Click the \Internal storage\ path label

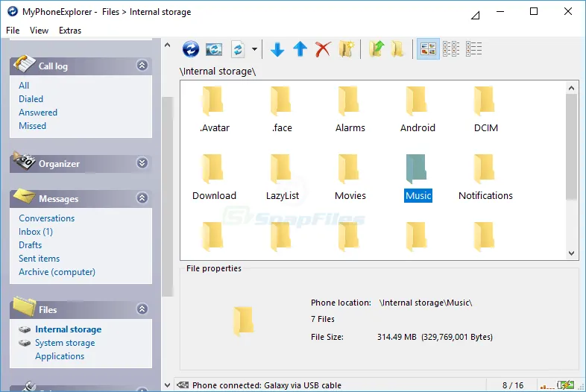point(218,71)
